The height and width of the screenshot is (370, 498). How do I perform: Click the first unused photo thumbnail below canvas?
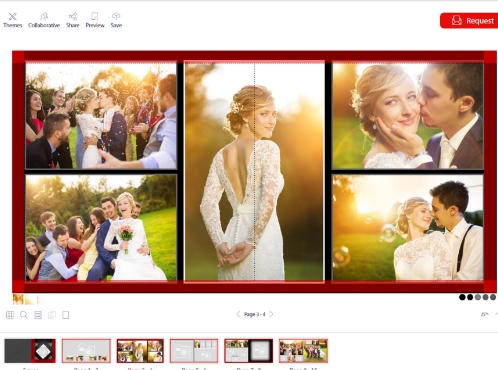18,299
